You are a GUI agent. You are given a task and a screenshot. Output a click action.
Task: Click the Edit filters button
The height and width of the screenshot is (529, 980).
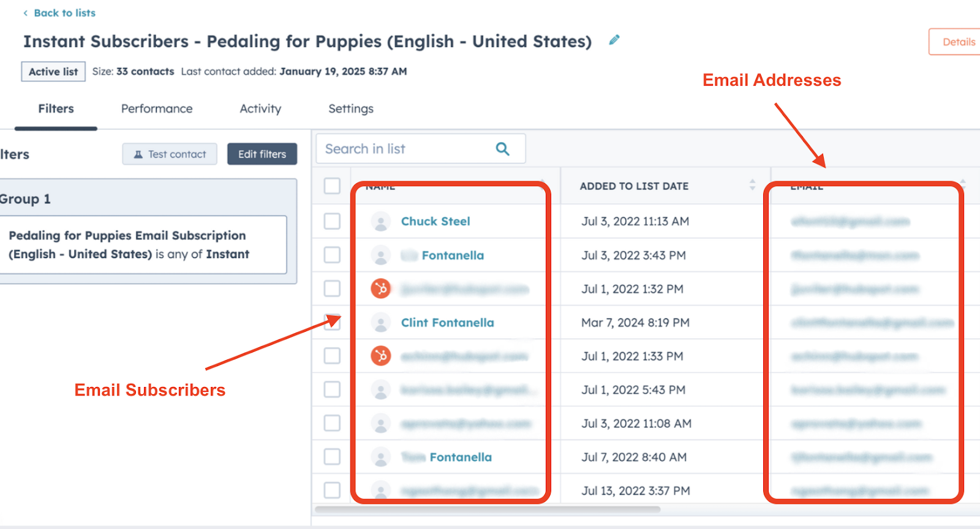[x=262, y=154]
